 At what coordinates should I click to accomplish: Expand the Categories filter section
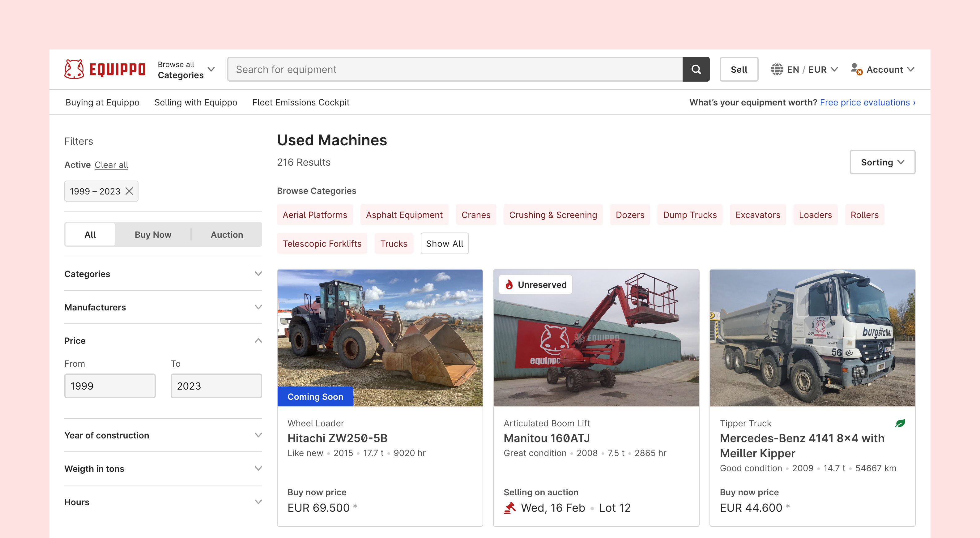click(x=163, y=274)
